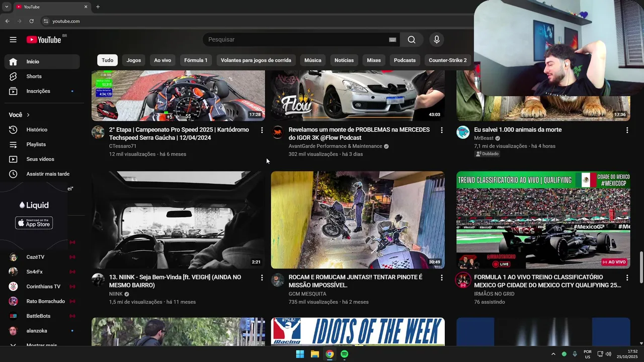Open File Explorer from taskbar

point(314,354)
